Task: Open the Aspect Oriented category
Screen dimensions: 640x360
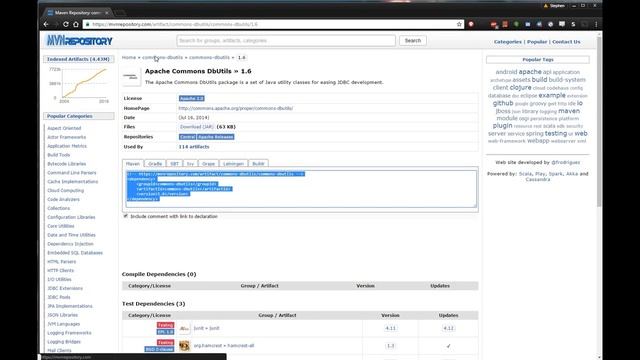Action: coord(64,128)
